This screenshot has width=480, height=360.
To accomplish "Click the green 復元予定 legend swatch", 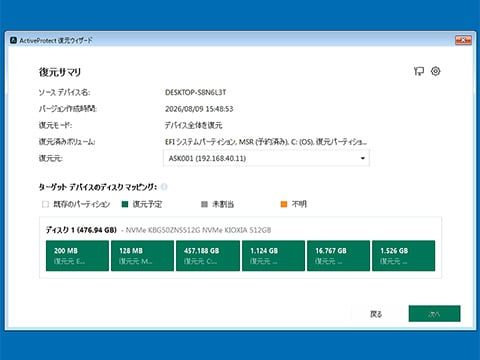I will pos(125,204).
